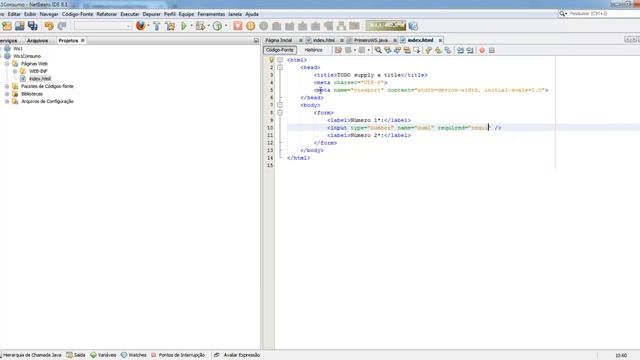Expand Arquivos de Configuração node
The height and width of the screenshot is (360, 640).
click(x=7, y=101)
